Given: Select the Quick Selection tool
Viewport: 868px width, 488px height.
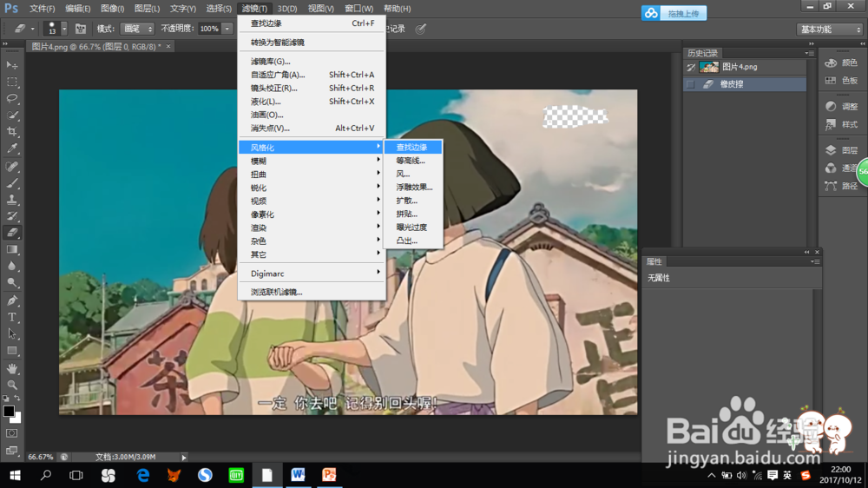Looking at the screenshot, I should 11,115.
